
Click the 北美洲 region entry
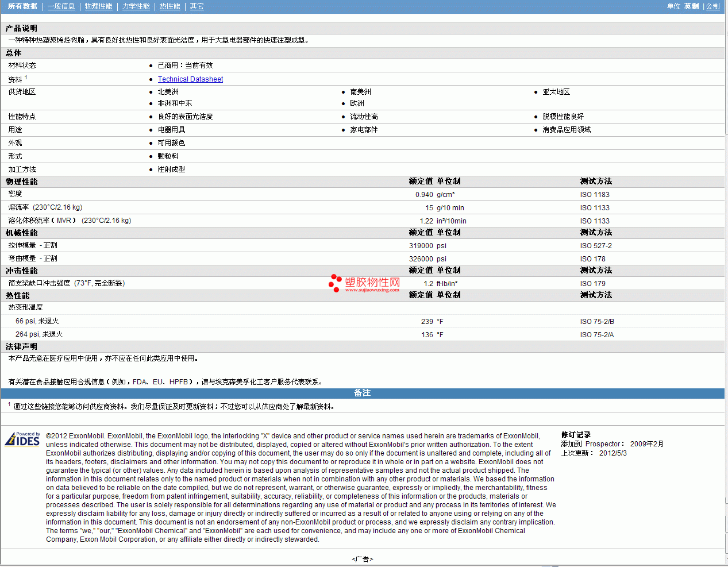coord(168,92)
